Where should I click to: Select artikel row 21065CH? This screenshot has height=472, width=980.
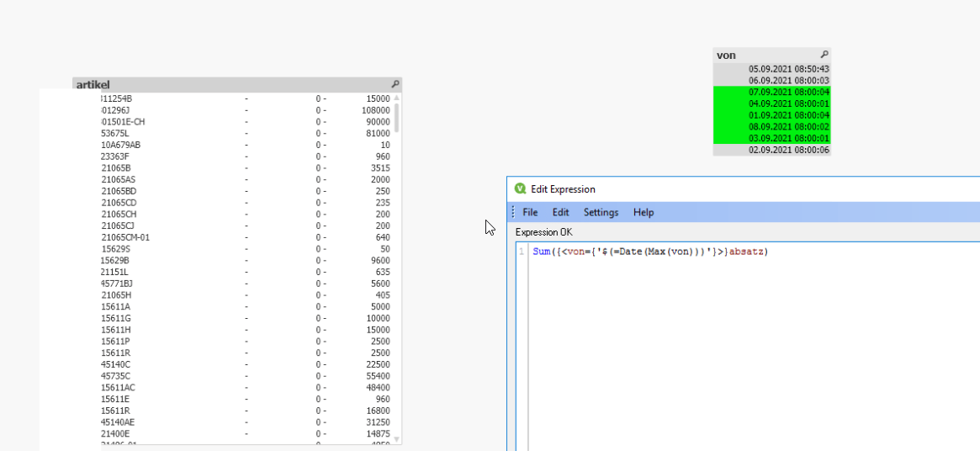246,215
